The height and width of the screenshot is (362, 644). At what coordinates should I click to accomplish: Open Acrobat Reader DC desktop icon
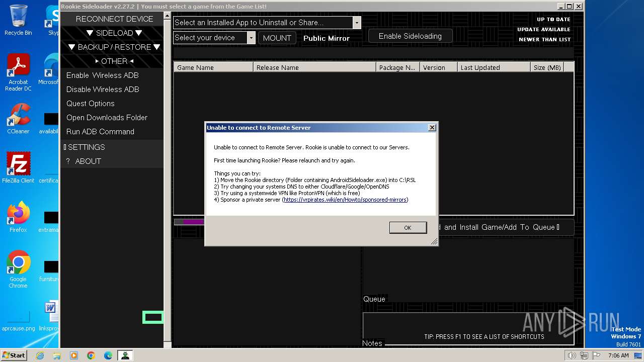18,72
